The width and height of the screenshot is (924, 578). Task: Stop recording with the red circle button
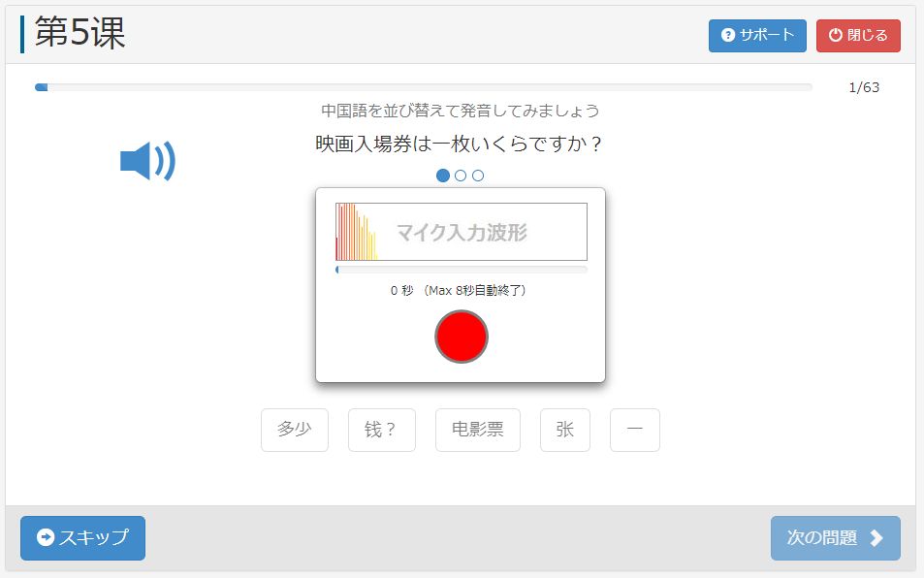coord(461,337)
